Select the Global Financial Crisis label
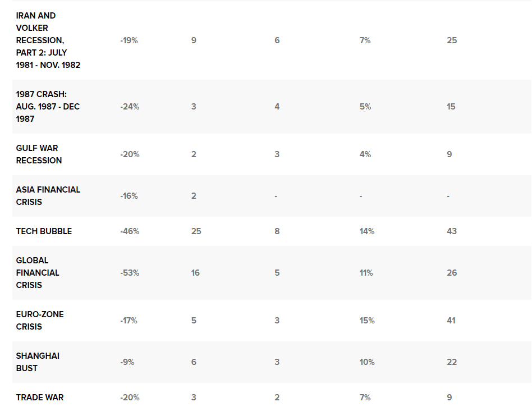532x411 pixels. pyautogui.click(x=38, y=273)
